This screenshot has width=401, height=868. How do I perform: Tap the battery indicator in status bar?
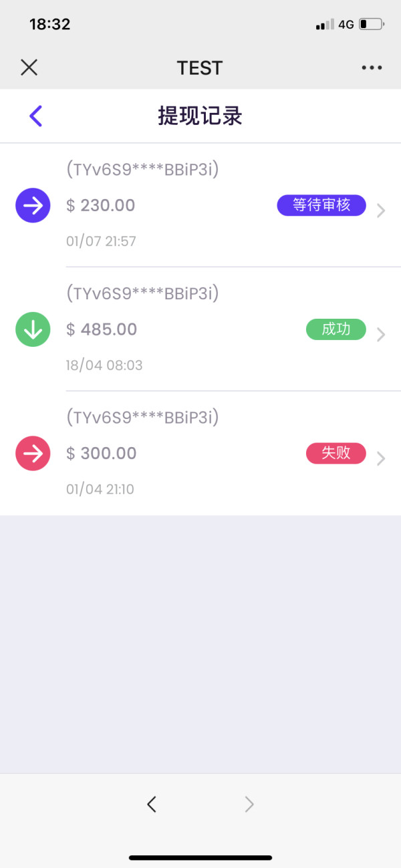[x=372, y=25]
